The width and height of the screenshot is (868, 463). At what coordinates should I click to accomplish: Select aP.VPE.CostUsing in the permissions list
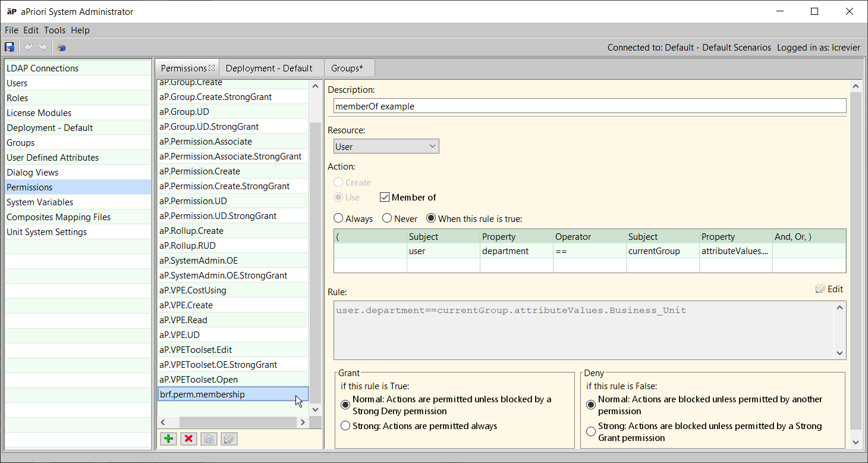click(193, 290)
